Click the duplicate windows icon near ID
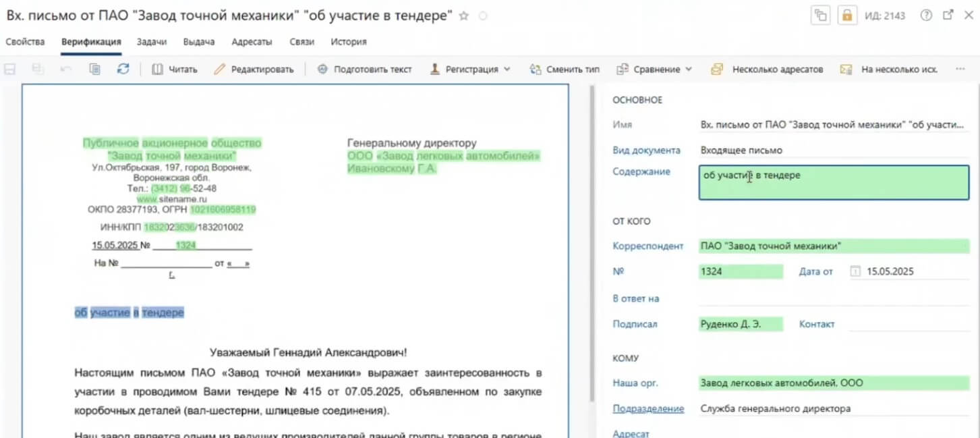 821,16
